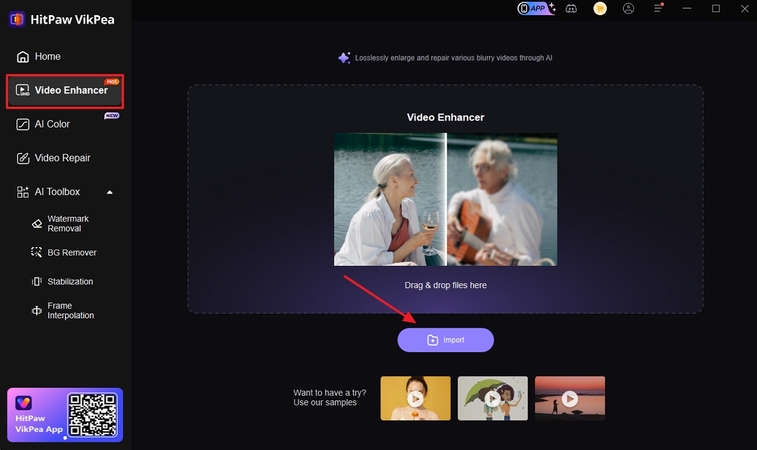This screenshot has height=450, width=757.
Task: Click the HitPaw VikPea App QR banner
Action: click(x=65, y=415)
